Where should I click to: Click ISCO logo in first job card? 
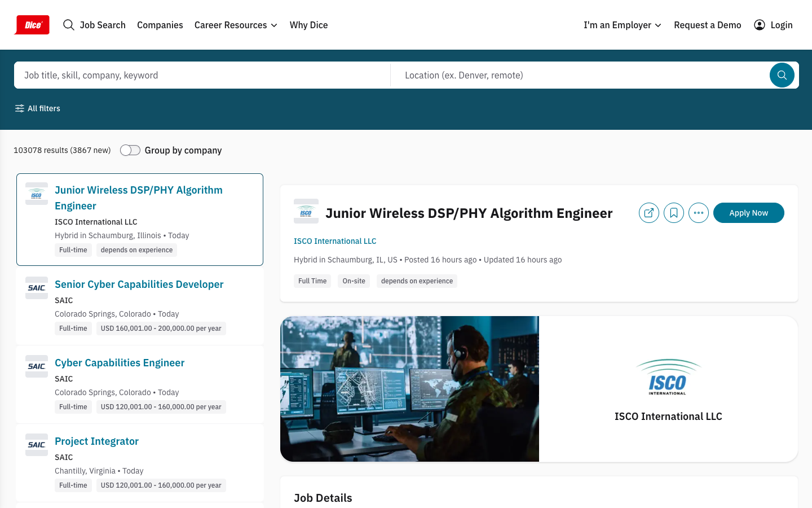pos(37,194)
